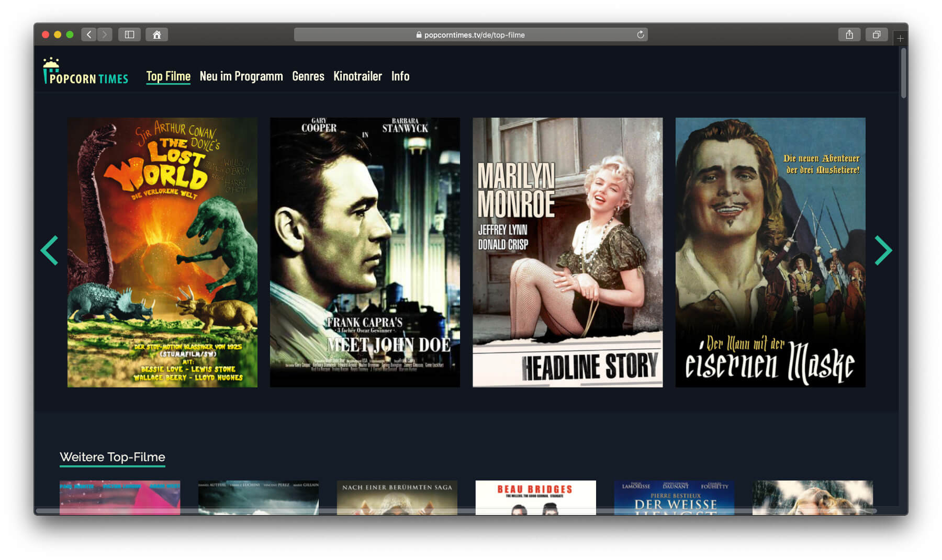
Task: Click the horizontal scrollbar at page bottom
Action: [455, 511]
